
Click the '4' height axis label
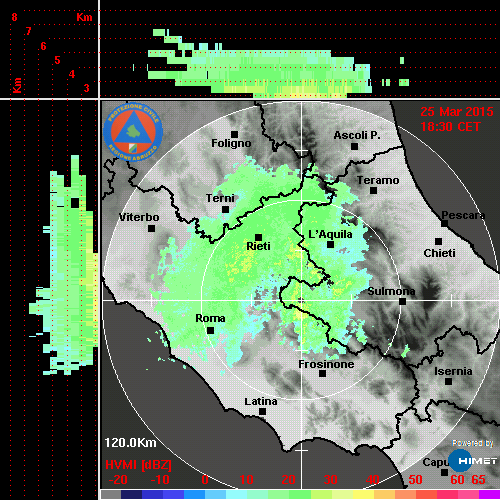pyautogui.click(x=72, y=74)
